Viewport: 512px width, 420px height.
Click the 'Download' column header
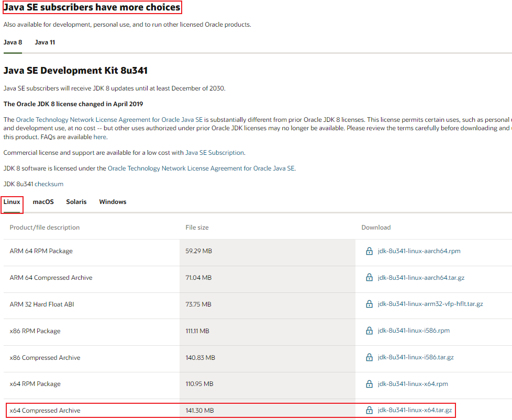coord(376,228)
